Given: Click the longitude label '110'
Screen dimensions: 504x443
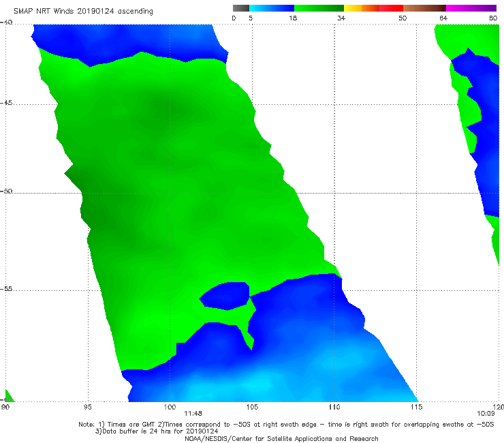Looking at the screenshot, I should pyautogui.click(x=334, y=407).
